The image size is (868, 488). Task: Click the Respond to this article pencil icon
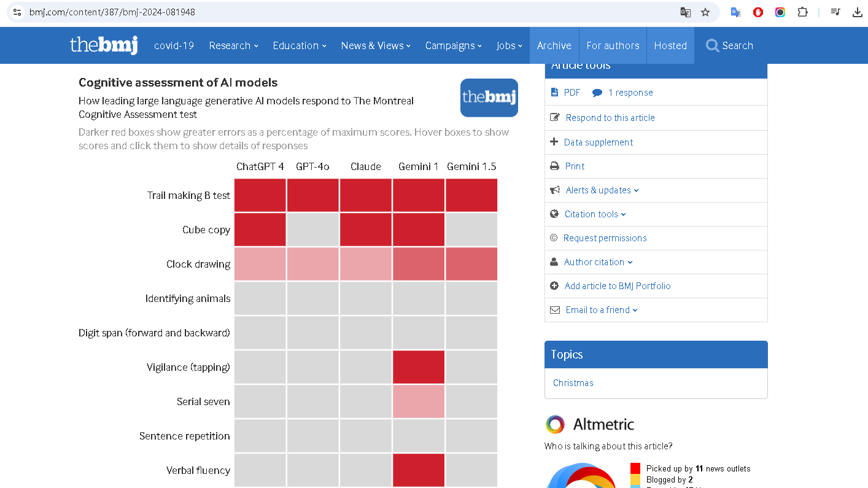click(555, 117)
